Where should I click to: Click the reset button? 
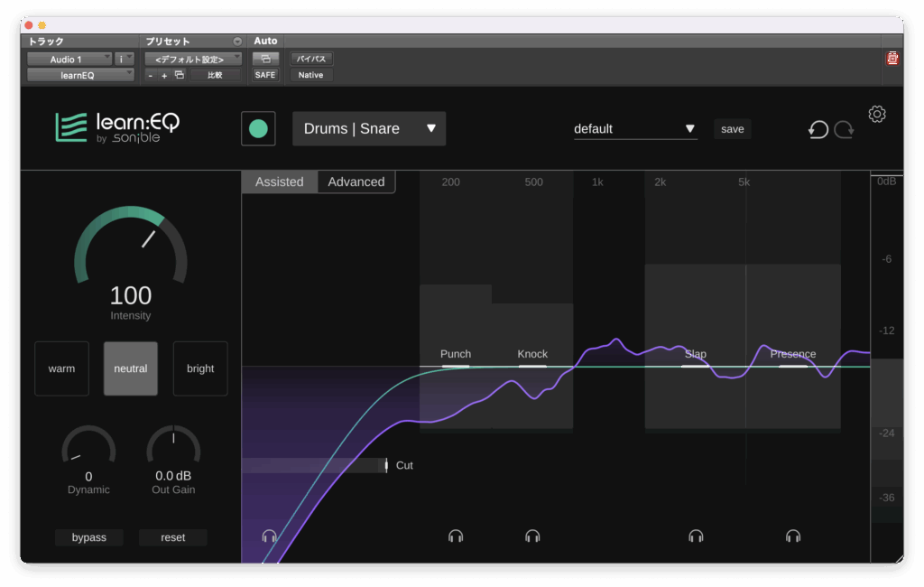172,537
